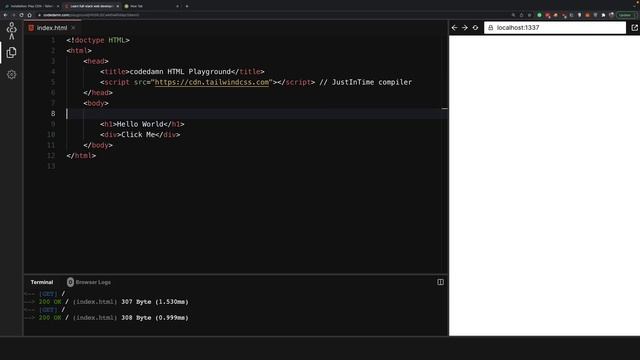
Task: Click the JustInTime compiler comment text
Action: click(x=366, y=82)
